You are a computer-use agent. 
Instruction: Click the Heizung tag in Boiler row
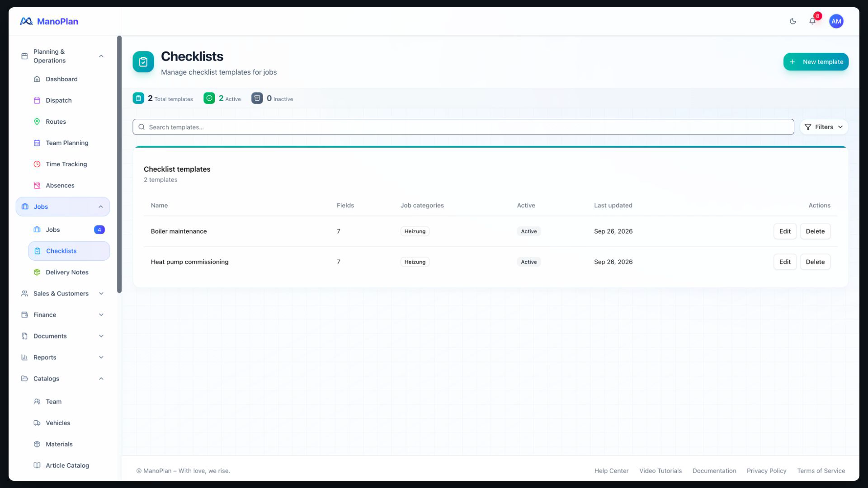(x=415, y=231)
